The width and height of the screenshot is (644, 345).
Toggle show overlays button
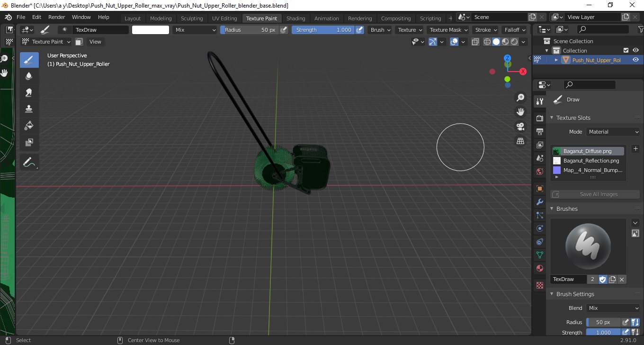click(x=454, y=42)
